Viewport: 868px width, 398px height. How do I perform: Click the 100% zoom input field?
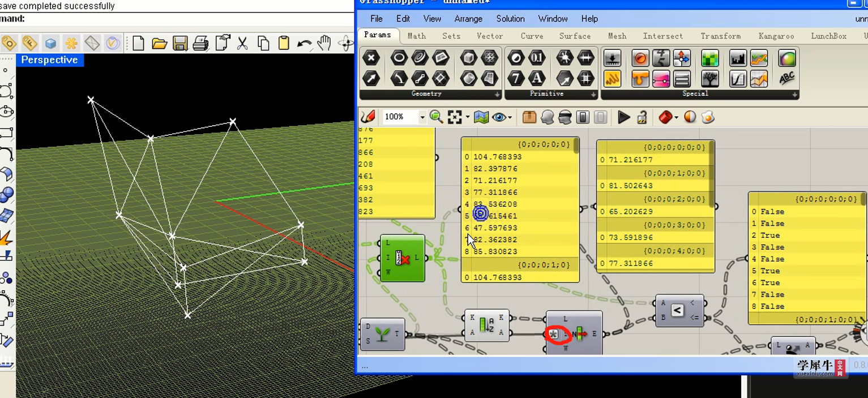[400, 117]
